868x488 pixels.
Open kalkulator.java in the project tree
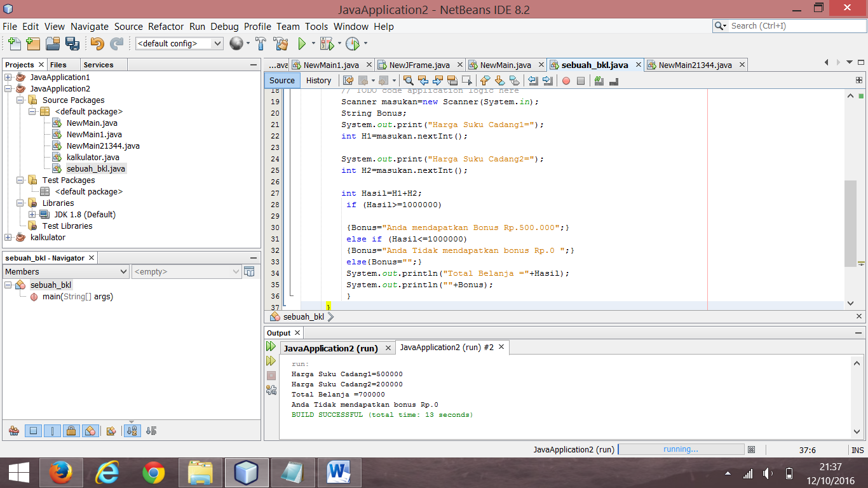[x=93, y=157]
